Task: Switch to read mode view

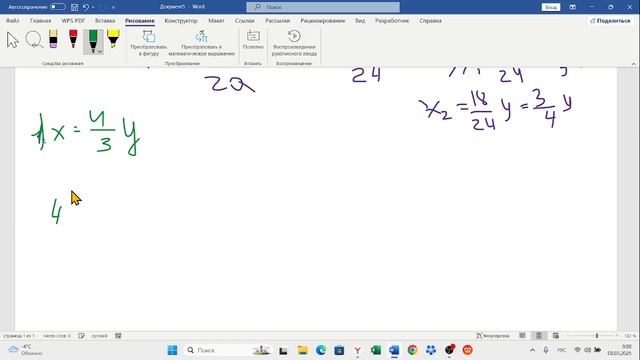Action: pyautogui.click(x=522, y=336)
